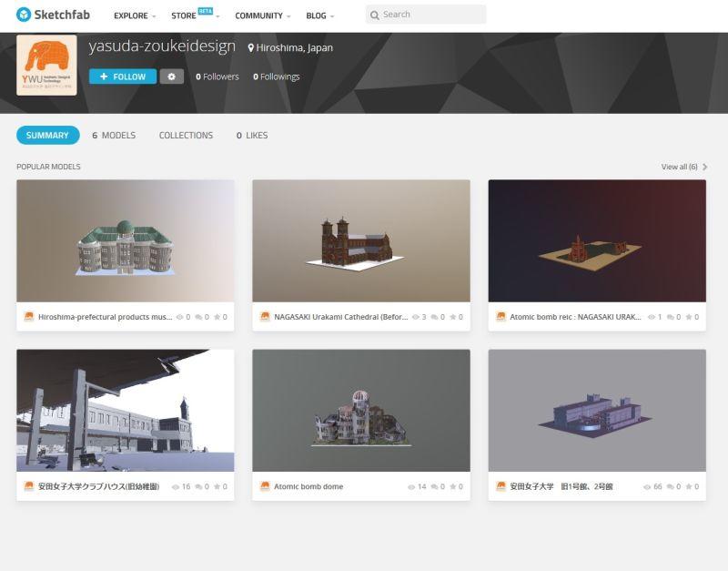Click the Hiroshima, Japan location text
Image resolution: width=728 pixels, height=571 pixels.
point(294,48)
